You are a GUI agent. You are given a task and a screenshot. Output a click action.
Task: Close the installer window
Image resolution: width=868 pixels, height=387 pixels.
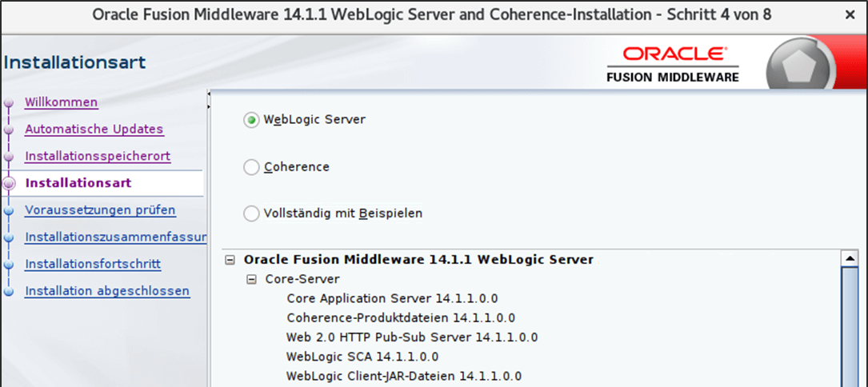tap(850, 15)
